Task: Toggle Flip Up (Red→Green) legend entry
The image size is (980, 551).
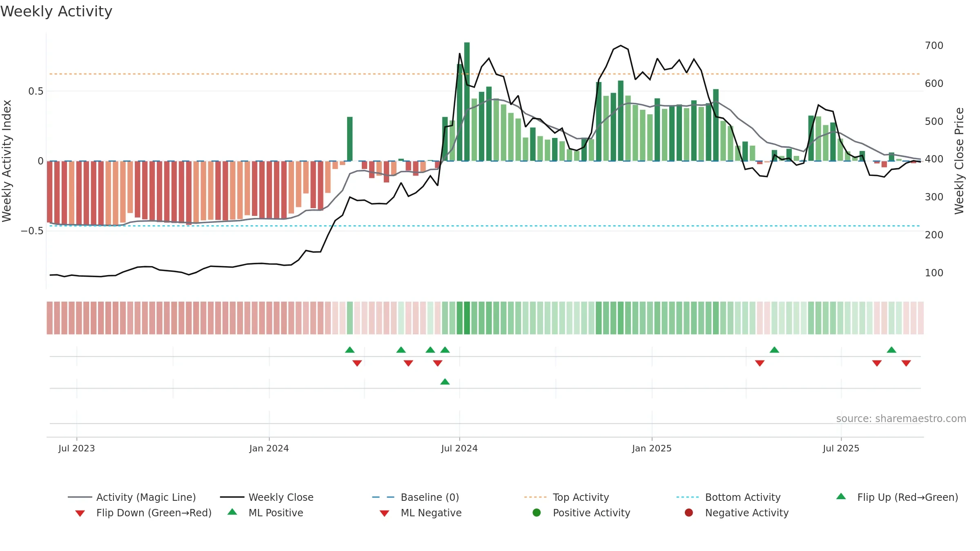Action: pos(897,497)
